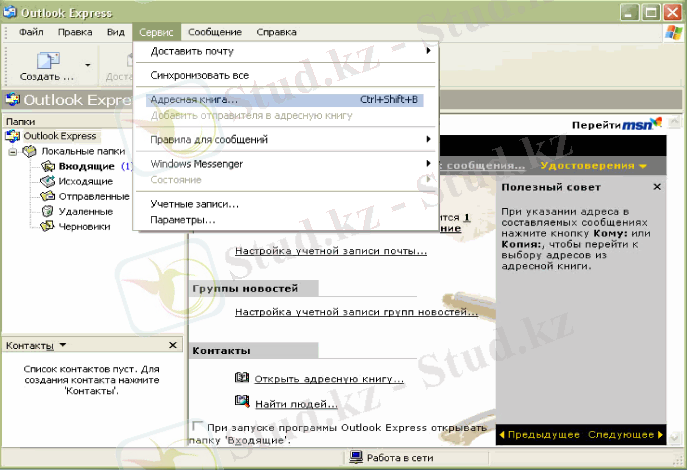The image size is (687, 470).
Task: Enable opening Входящие folder at startup checkbox
Action: pyautogui.click(x=197, y=426)
